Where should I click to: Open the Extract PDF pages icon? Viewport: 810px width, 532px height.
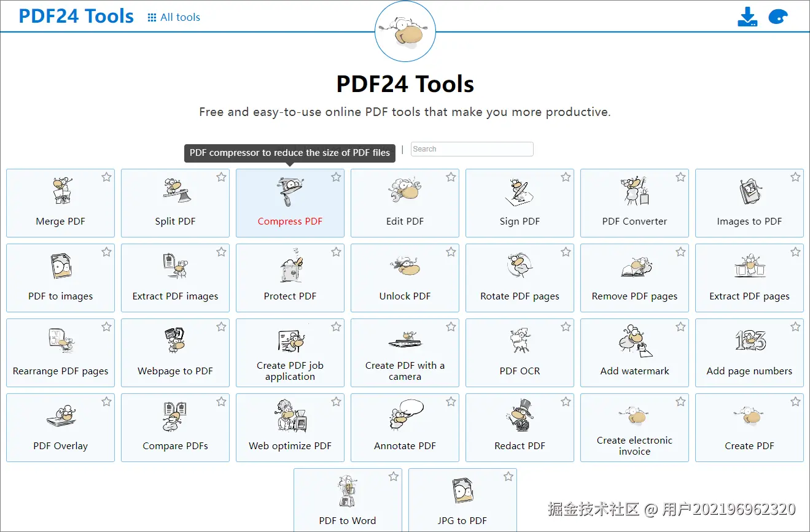(x=749, y=267)
